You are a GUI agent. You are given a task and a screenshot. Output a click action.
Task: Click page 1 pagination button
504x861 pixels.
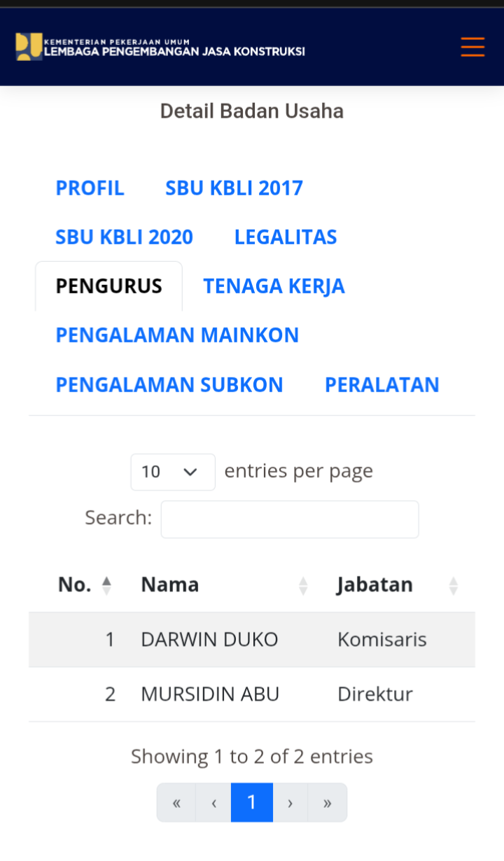(252, 803)
